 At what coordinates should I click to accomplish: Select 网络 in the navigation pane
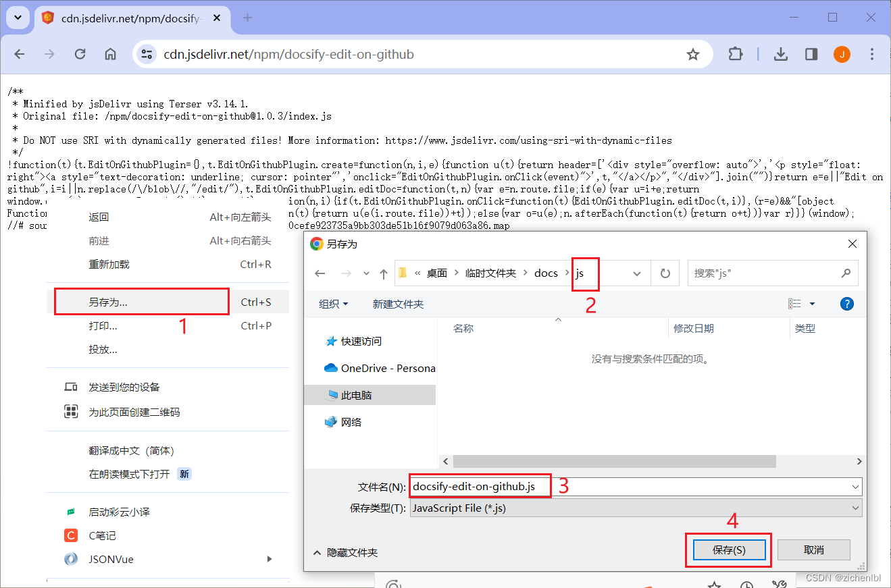[x=370, y=423]
